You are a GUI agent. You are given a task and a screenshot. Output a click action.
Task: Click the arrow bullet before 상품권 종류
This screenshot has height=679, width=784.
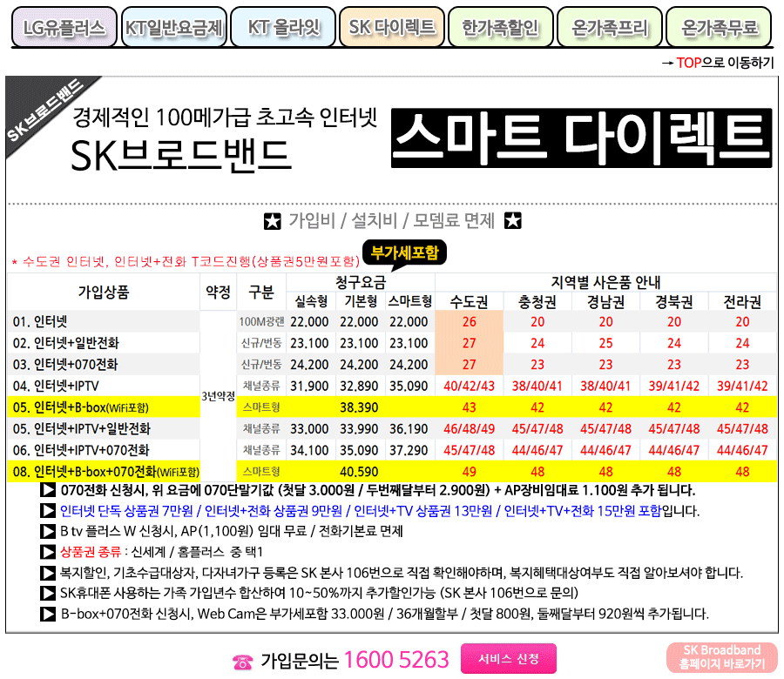pos(49,552)
